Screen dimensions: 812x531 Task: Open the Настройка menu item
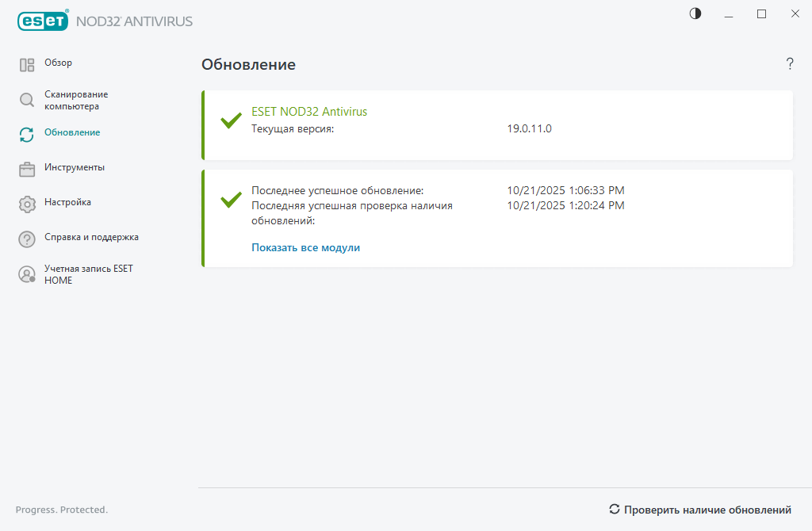(x=68, y=202)
